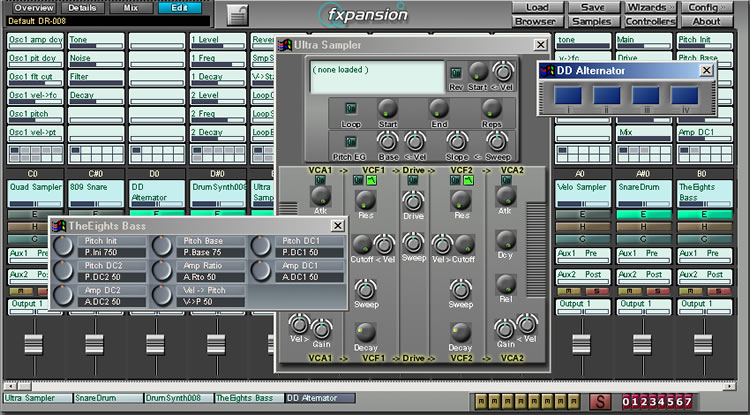750x415 pixels.
Task: Toggle the Loop On switch
Action: 350,109
